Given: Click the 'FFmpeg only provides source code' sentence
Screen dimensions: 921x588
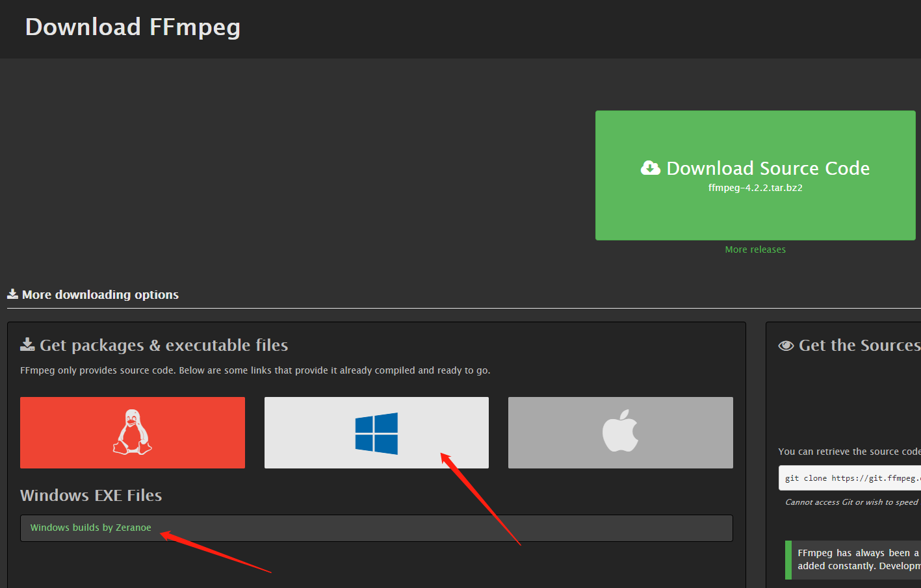Looking at the screenshot, I should pyautogui.click(x=255, y=370).
